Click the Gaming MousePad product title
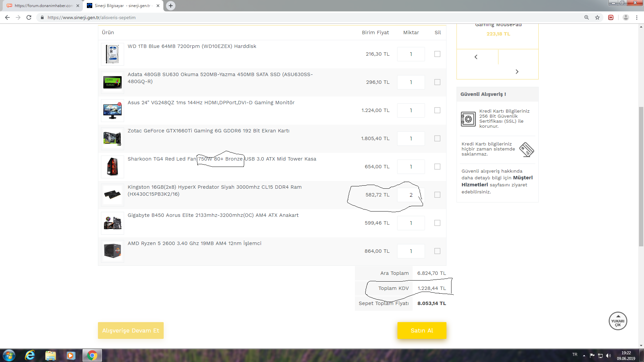 [x=498, y=25]
